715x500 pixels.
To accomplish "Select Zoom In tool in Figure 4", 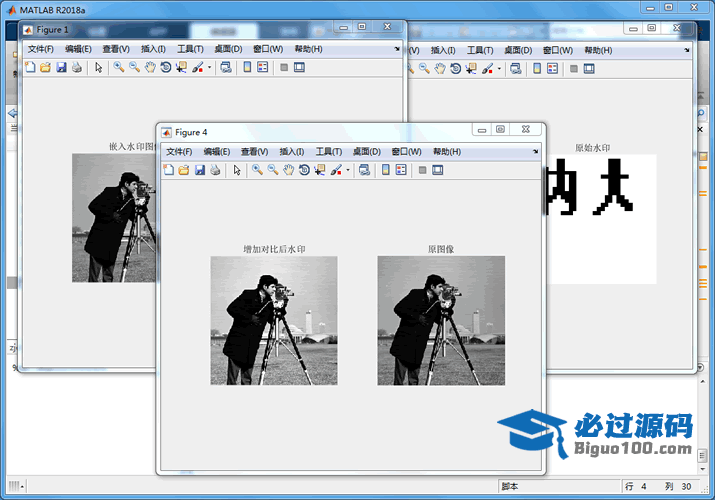I will (x=257, y=170).
